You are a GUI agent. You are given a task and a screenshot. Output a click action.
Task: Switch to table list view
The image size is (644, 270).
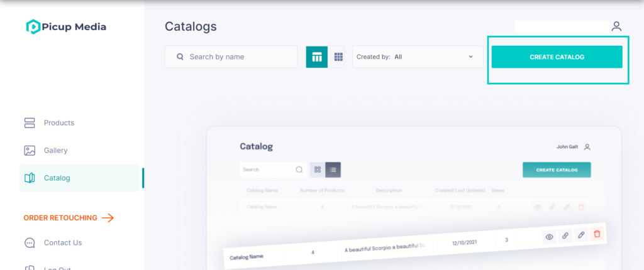[x=317, y=57]
